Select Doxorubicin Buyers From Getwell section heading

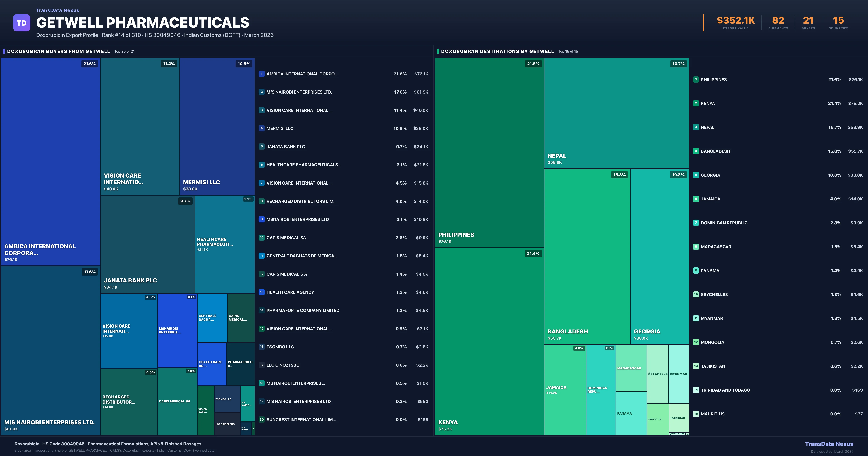58,51
